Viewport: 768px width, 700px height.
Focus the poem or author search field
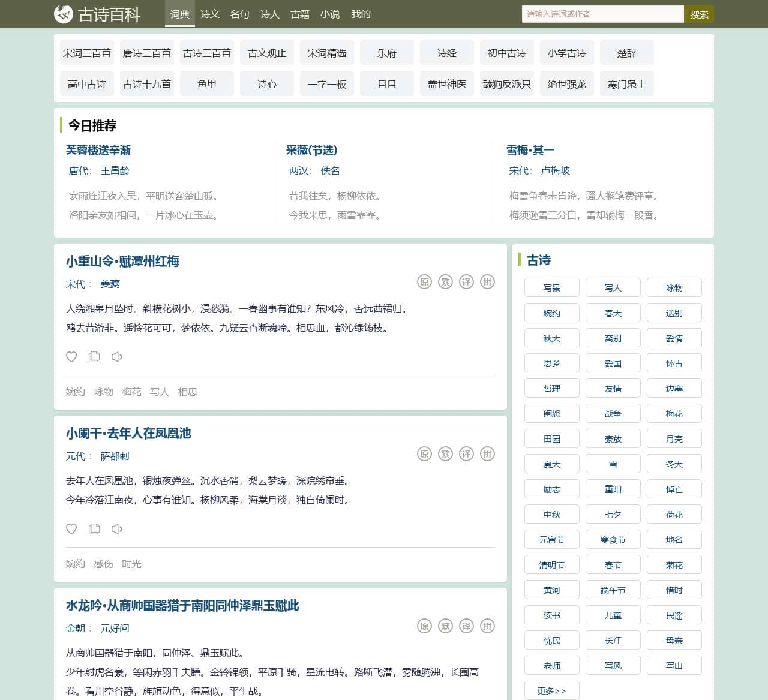(602, 14)
